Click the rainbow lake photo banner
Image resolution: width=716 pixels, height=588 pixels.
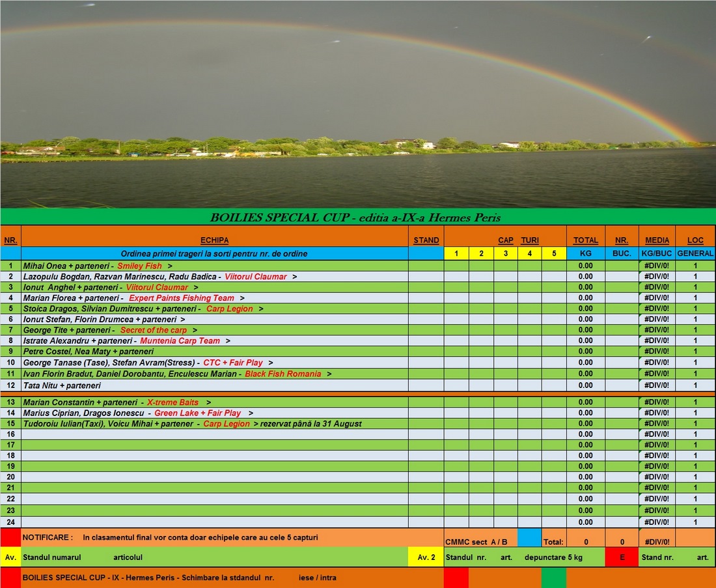[358, 104]
